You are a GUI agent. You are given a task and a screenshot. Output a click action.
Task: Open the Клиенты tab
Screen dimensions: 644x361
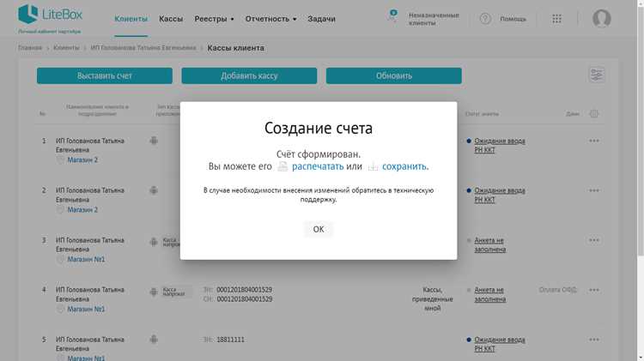[x=131, y=19]
